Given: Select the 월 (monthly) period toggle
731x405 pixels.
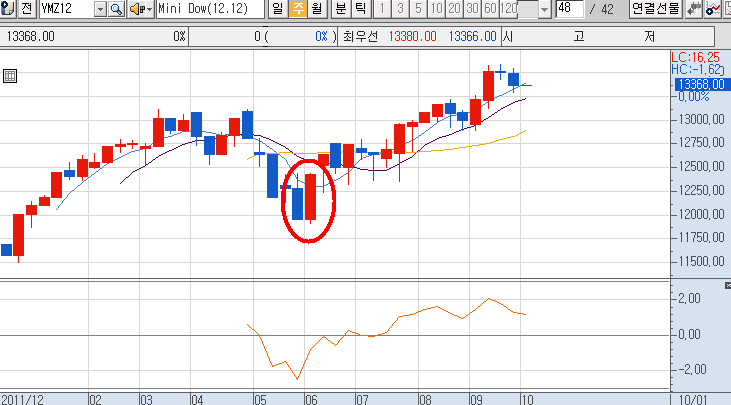Looking at the screenshot, I should (x=317, y=9).
